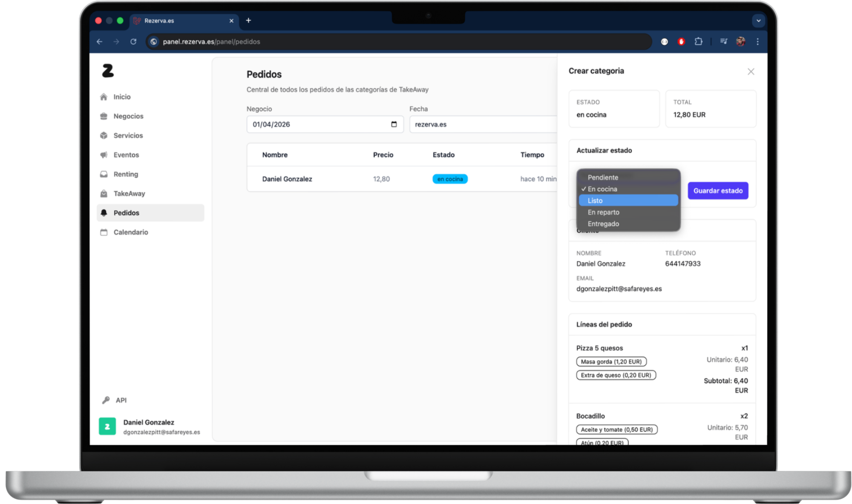Image resolution: width=852 pixels, height=504 pixels.
Task: Click the 01/04/2026 date field
Action: [x=325, y=124]
